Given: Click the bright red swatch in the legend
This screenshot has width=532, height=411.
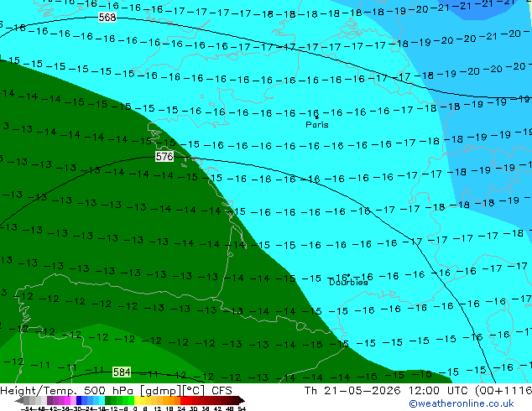Looking at the screenshot, I should coord(183,401).
